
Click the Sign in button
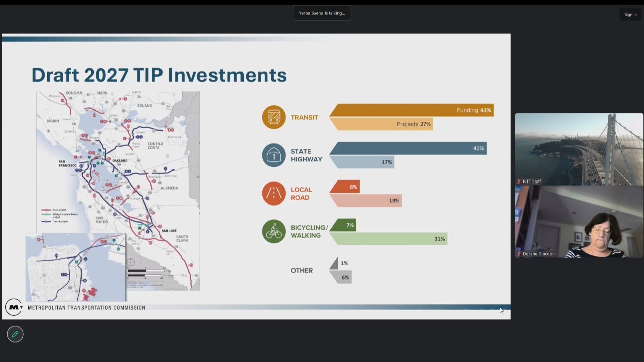pos(630,14)
